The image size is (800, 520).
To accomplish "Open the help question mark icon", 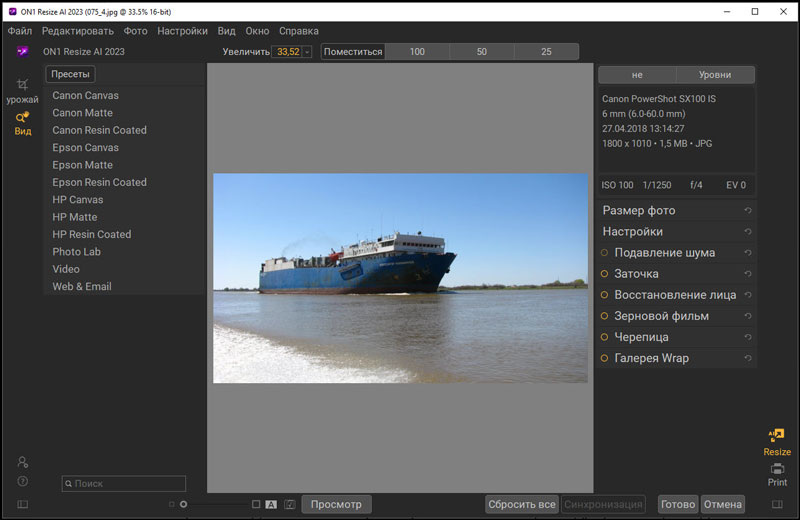I will pos(22,481).
